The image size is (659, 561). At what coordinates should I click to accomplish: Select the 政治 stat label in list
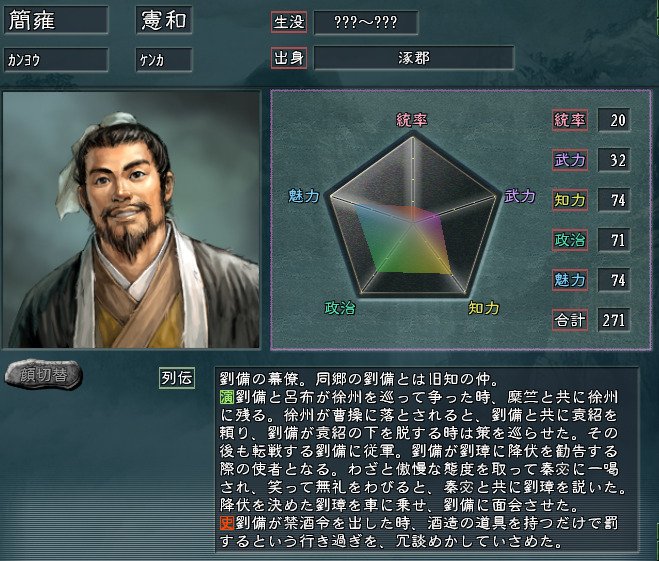[x=570, y=240]
